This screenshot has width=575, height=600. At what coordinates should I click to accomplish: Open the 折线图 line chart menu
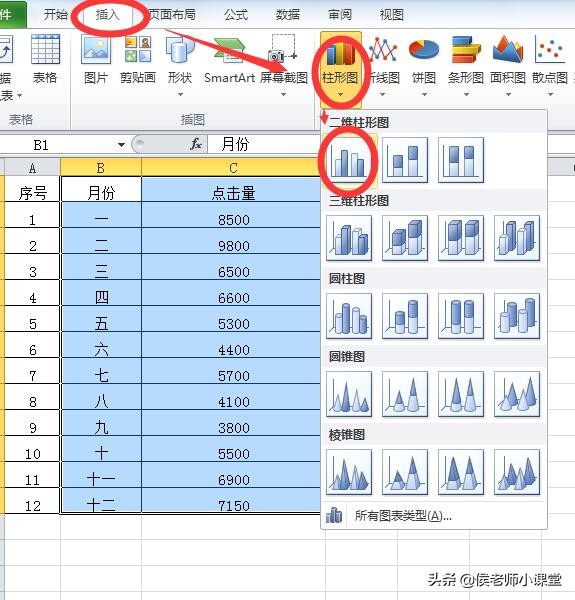point(383,65)
